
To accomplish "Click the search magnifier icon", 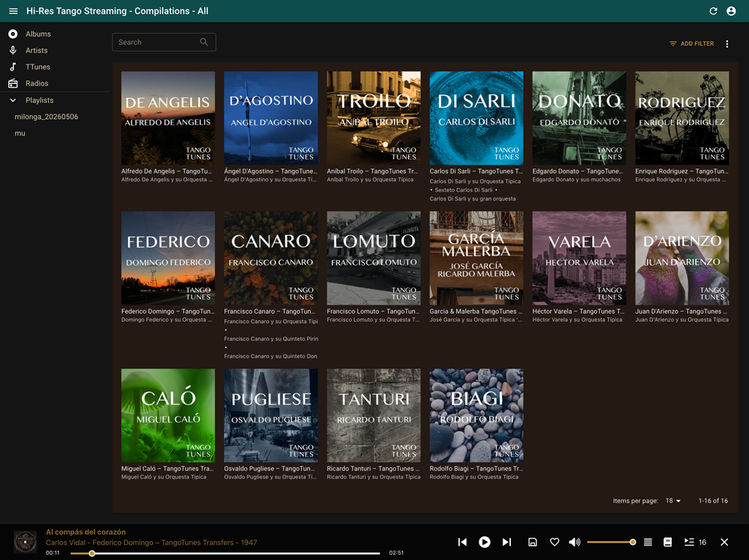I will [204, 42].
